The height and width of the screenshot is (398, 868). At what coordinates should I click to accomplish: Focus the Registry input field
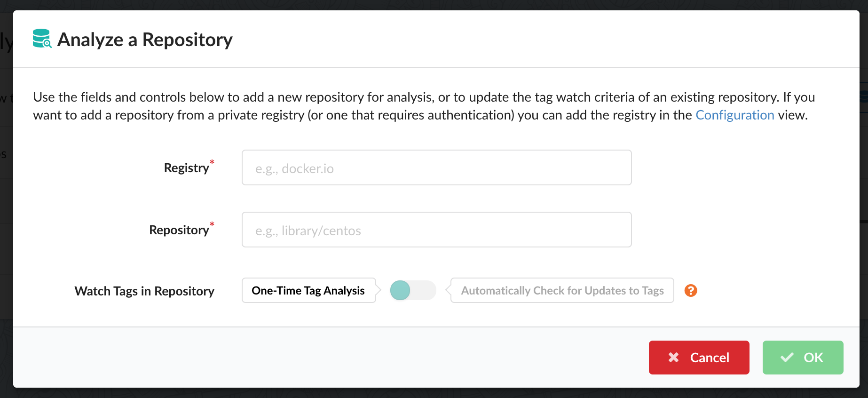click(x=436, y=168)
